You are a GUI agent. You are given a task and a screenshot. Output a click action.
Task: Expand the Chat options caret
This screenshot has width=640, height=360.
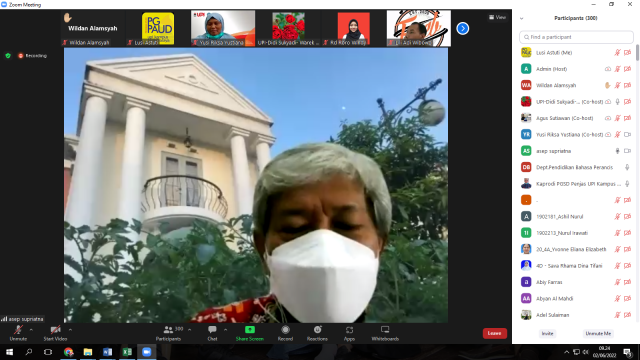click(x=225, y=330)
